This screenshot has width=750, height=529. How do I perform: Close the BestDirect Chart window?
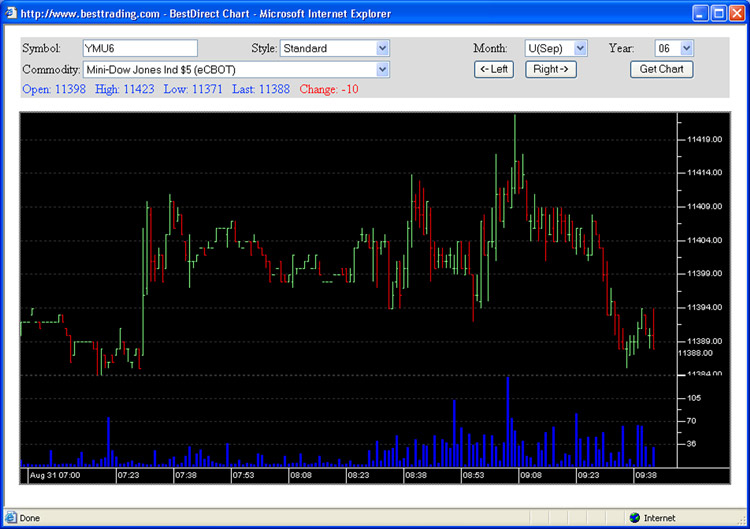(x=736, y=13)
